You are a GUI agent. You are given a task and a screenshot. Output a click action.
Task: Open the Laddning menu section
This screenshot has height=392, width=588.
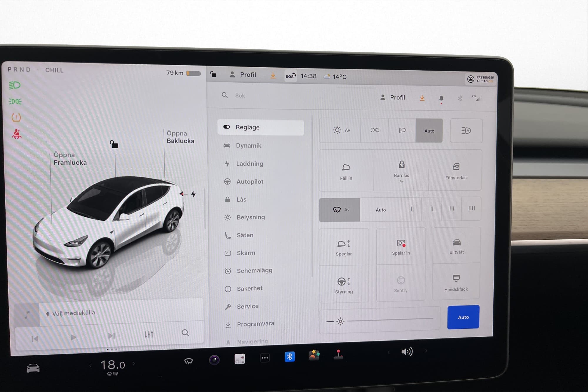coord(249,164)
